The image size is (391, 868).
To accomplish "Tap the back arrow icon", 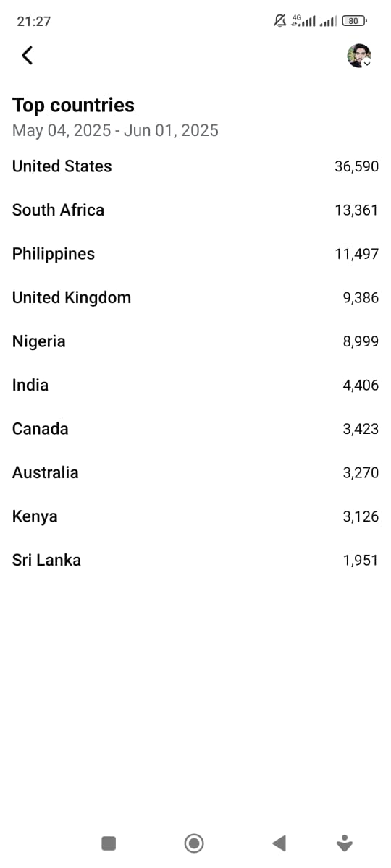I will pyautogui.click(x=28, y=55).
